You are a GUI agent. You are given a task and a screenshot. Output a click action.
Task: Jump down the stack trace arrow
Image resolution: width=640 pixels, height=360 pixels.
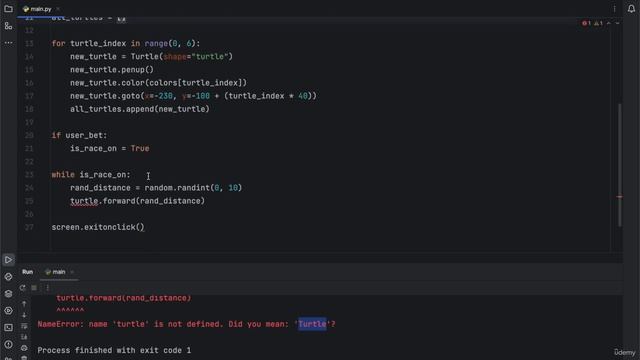[24, 315]
